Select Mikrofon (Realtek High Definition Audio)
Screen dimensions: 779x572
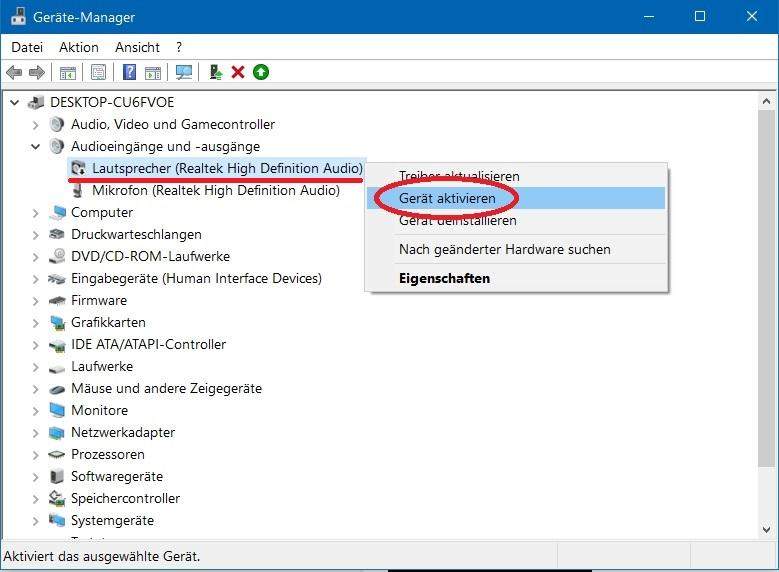[216, 190]
